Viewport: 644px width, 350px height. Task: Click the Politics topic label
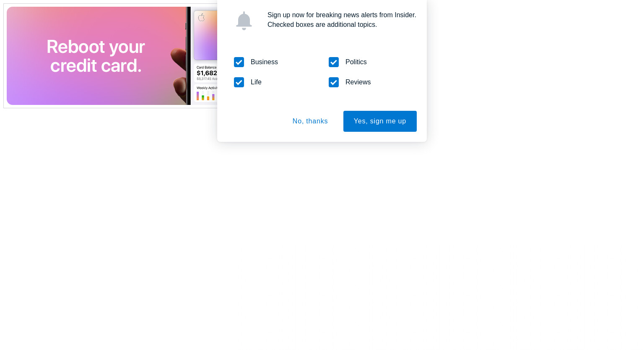(x=356, y=62)
